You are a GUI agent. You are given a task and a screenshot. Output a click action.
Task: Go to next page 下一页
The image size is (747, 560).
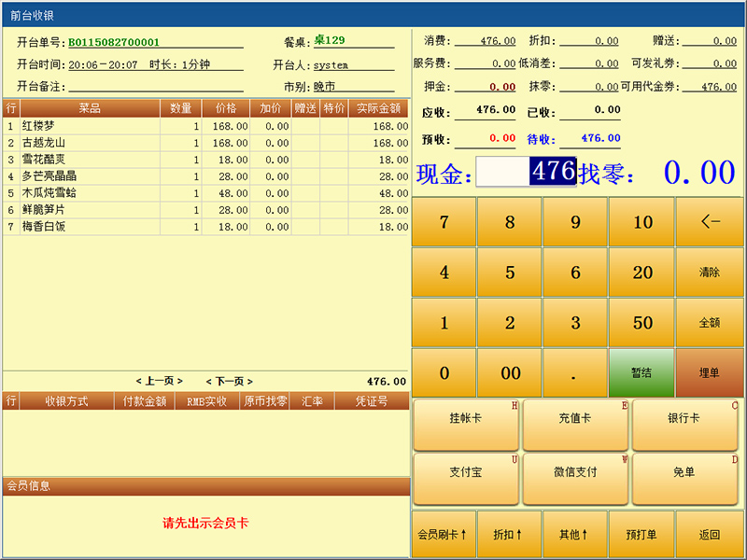click(x=229, y=381)
